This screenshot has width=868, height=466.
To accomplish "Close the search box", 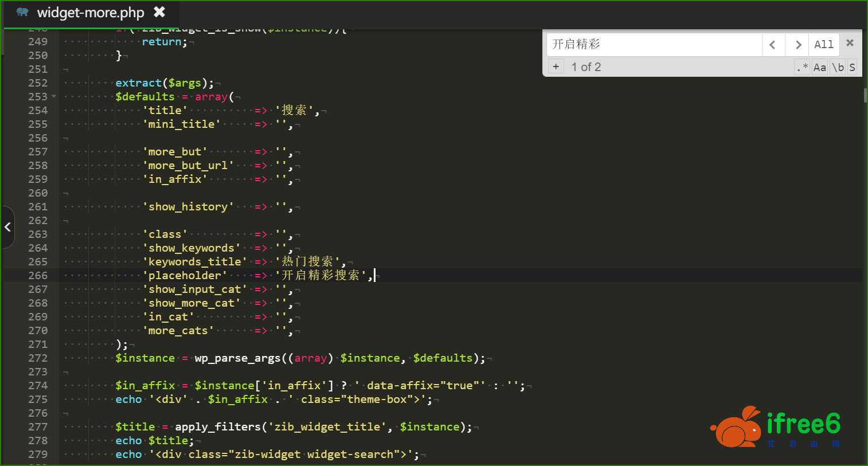I will click(x=850, y=43).
